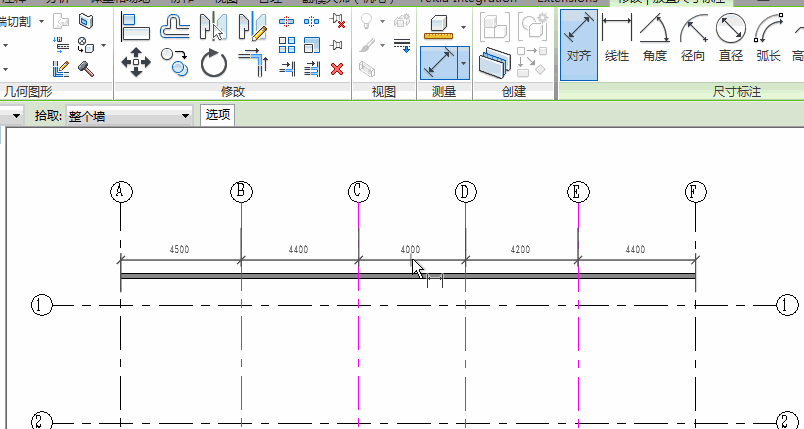Expand the measure tool dropdown arrow

[464, 28]
